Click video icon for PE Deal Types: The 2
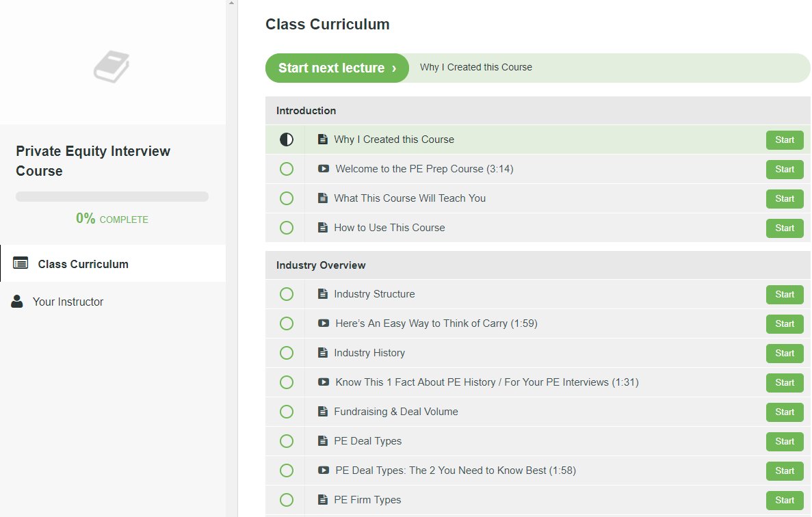Image resolution: width=812 pixels, height=517 pixels. tap(324, 470)
